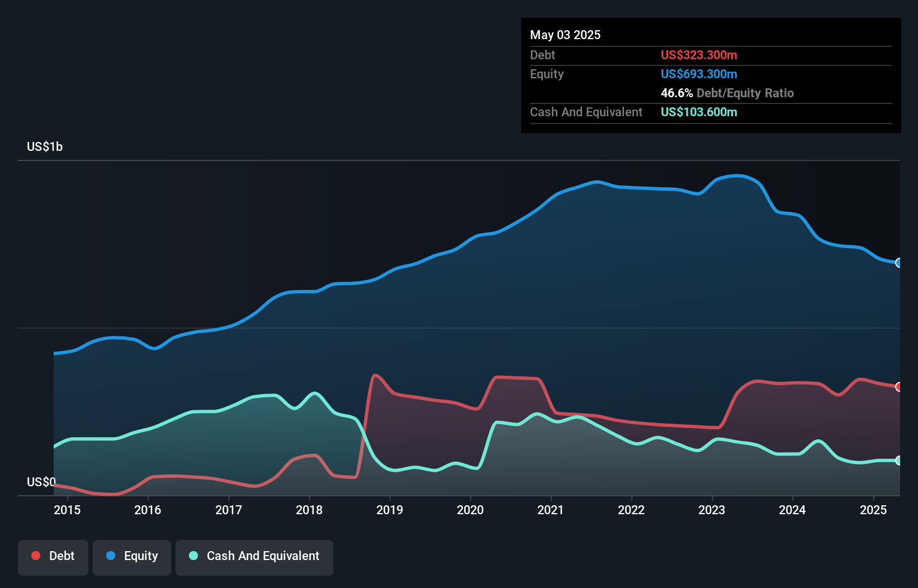The image size is (918, 588).
Task: Click Cash And Equivalent label in tooltip
Action: (586, 112)
